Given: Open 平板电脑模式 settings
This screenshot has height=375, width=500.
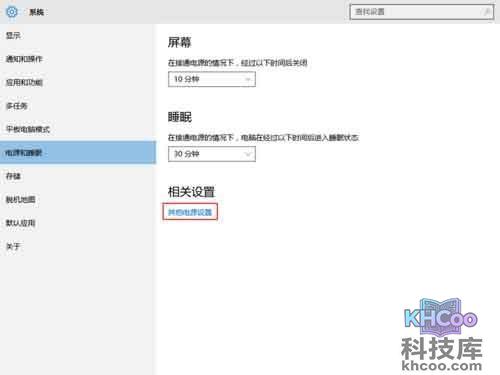Looking at the screenshot, I should coord(28,129).
